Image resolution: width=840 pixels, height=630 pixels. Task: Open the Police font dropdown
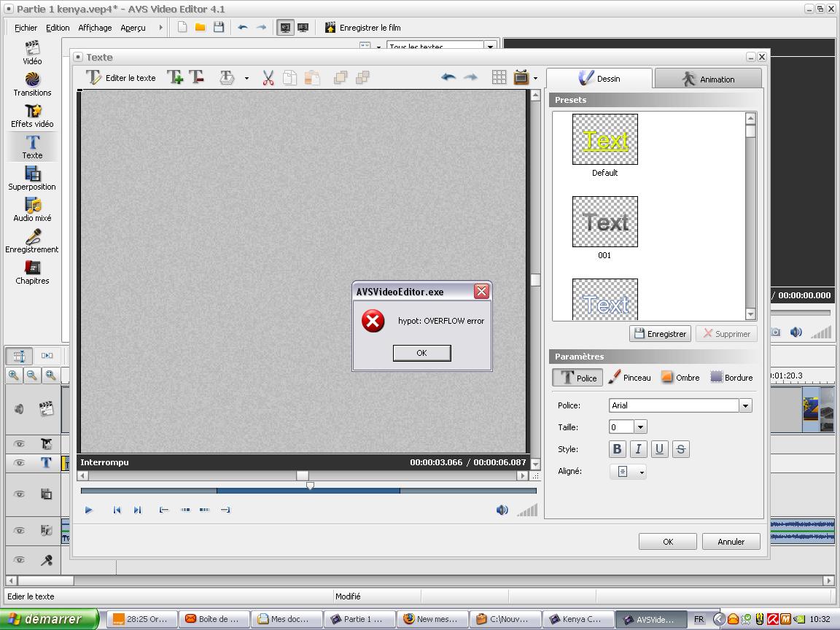coord(745,405)
